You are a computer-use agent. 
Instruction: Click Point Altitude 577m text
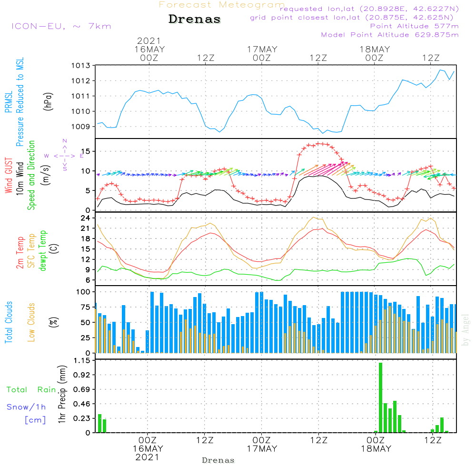click(x=415, y=26)
